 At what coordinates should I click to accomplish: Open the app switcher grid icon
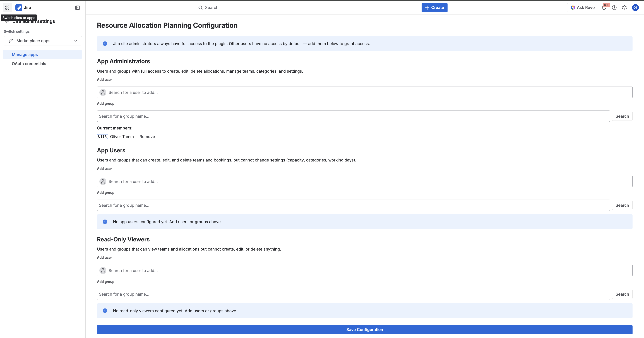[7, 8]
